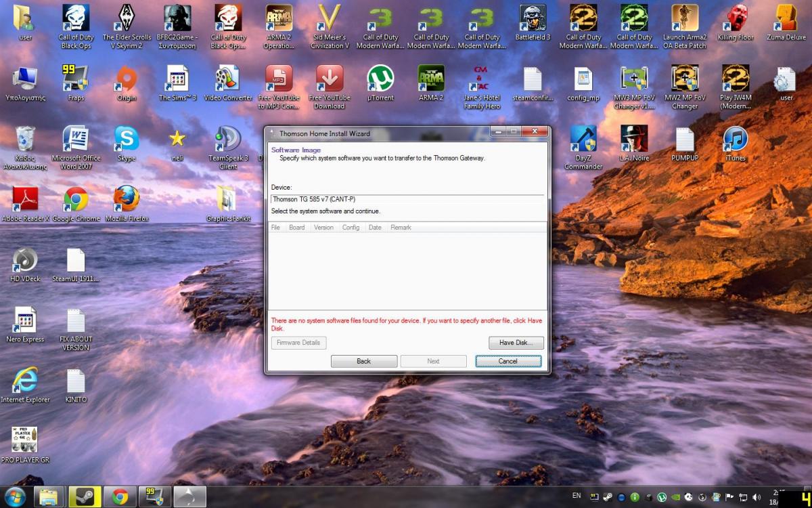
Task: Select the Origin desktop shortcut
Action: click(127, 83)
